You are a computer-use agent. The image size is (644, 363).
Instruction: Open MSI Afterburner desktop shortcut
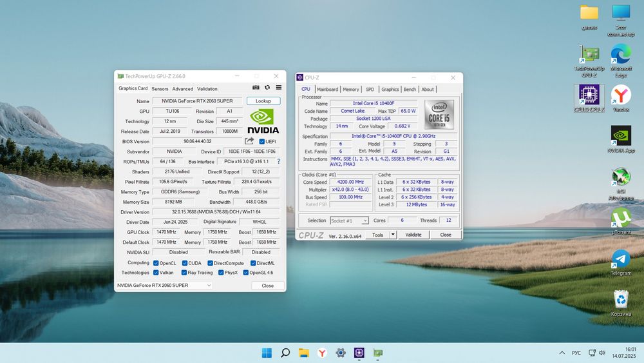pos(621,177)
